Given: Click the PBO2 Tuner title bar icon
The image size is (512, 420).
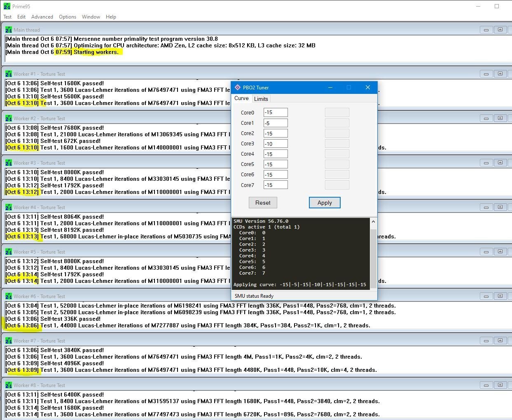Looking at the screenshot, I should (237, 87).
